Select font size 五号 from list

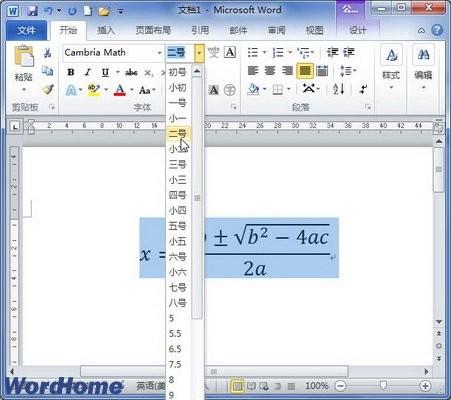(x=179, y=226)
